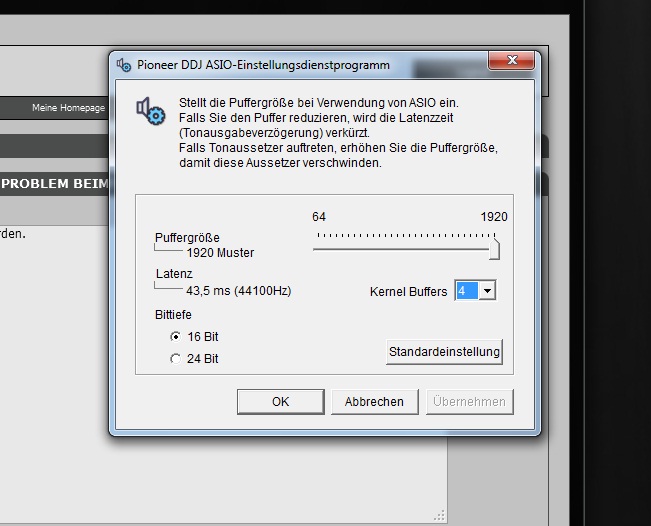This screenshot has width=651, height=526.
Task: Click the Kernel Buffers label
Action: pyautogui.click(x=409, y=292)
